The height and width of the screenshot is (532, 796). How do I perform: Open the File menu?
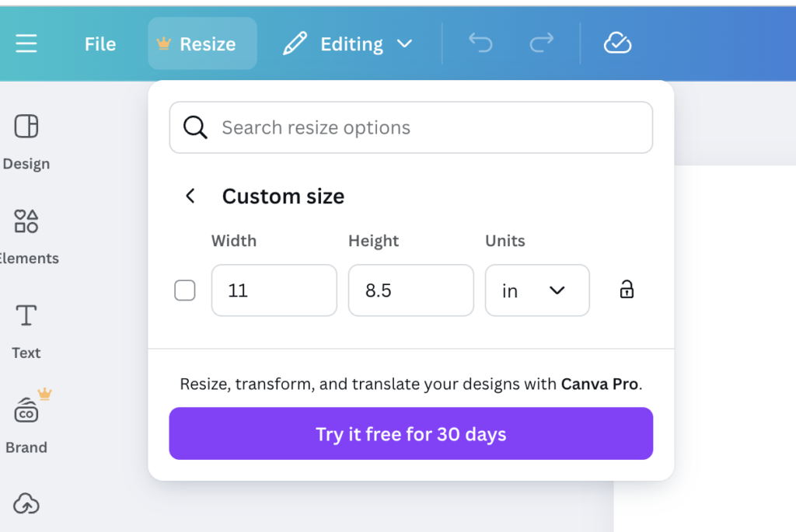point(100,44)
